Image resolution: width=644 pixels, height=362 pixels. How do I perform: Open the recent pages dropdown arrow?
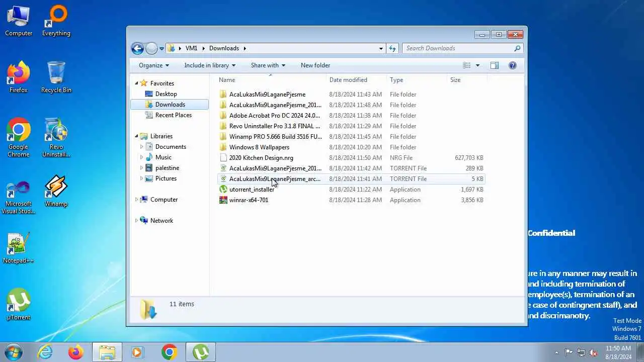[162, 49]
